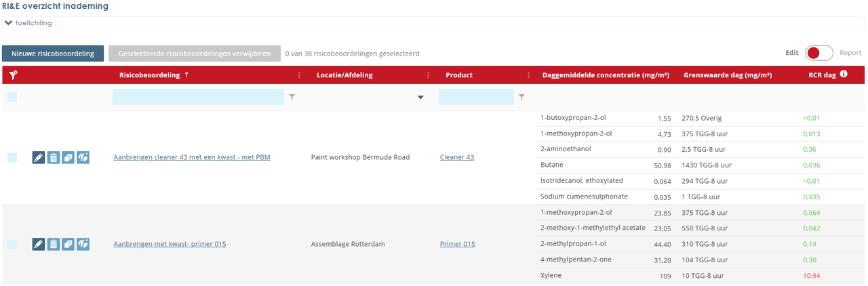This screenshot has height=286, width=868.
Task: Tick checkbox for primer 015 row
Action: [12, 244]
